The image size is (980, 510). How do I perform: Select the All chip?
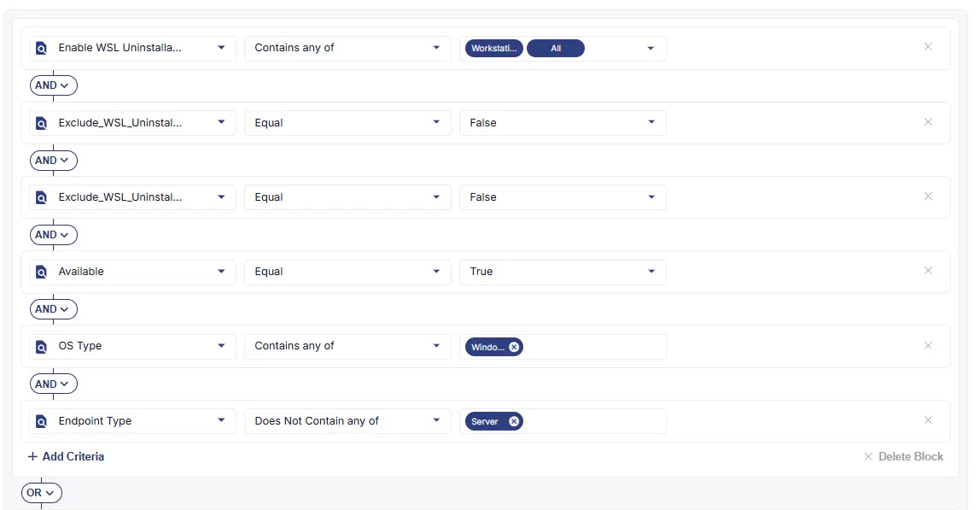click(556, 48)
